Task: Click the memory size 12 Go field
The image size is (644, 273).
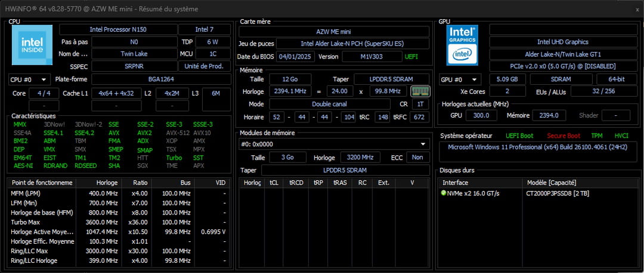Action: 290,79
